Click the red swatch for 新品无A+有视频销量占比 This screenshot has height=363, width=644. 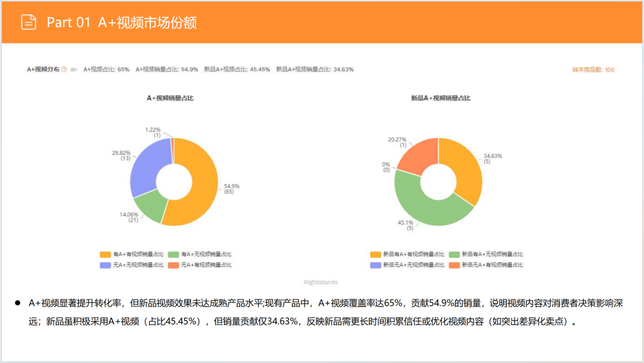(454, 265)
